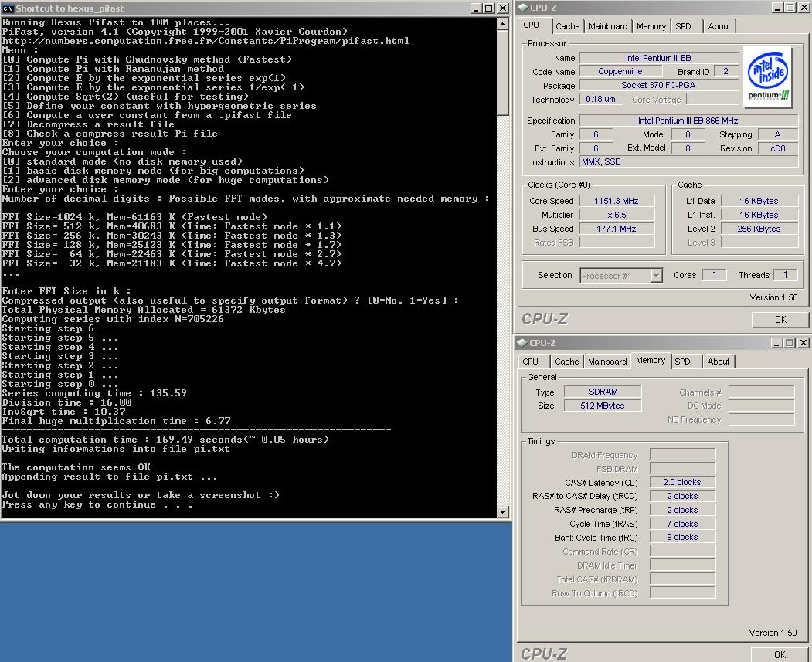Minimize the hexus_pifast console window

(x=477, y=8)
